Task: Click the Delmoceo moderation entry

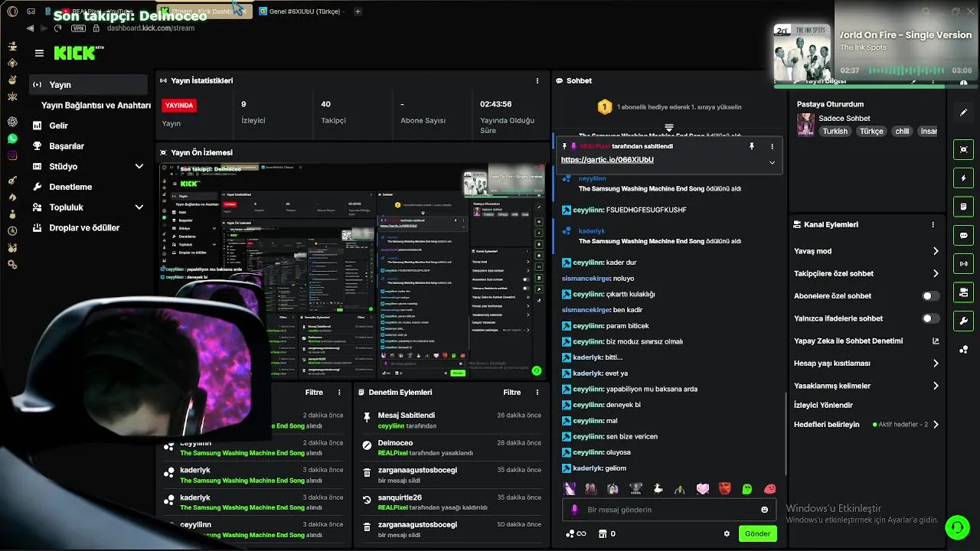Action: (453, 448)
